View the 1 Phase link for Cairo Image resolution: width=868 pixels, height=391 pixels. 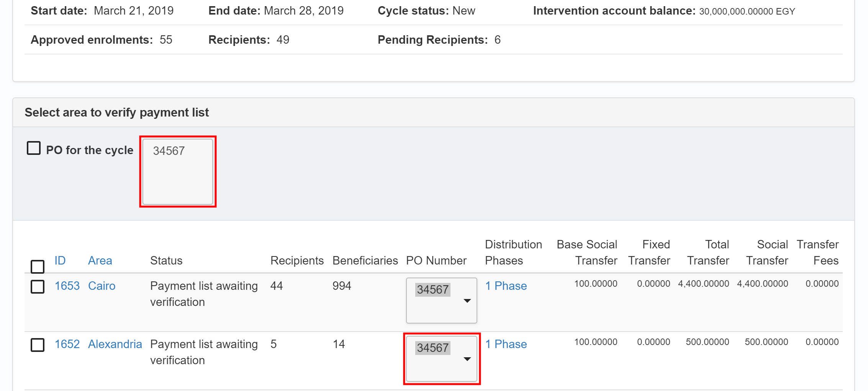[x=506, y=286]
